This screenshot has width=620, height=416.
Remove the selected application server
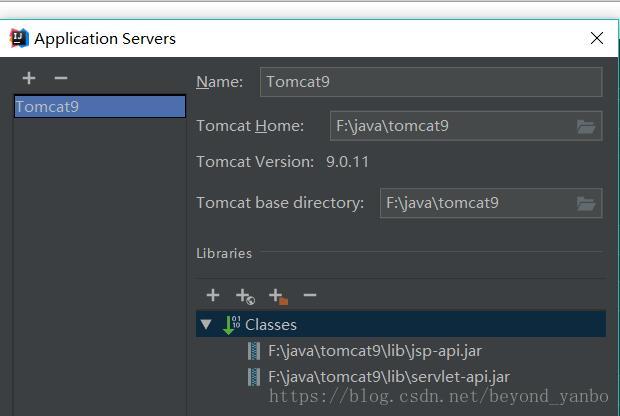point(61,78)
